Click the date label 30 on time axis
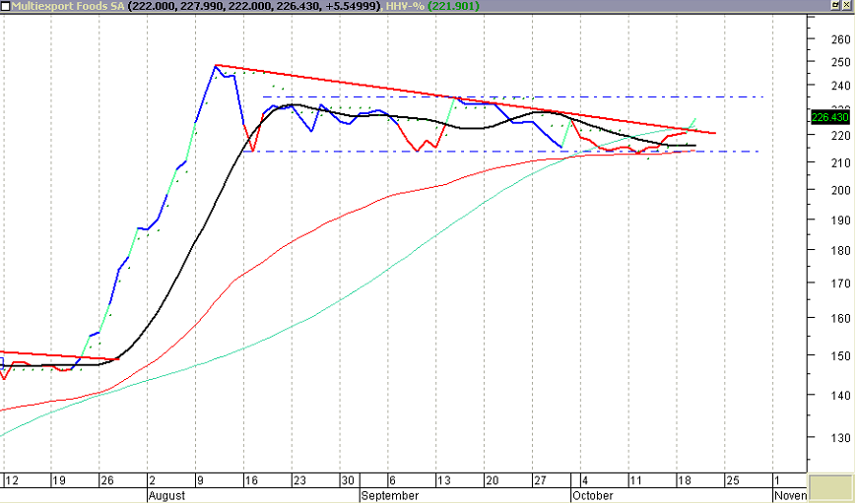This screenshot has width=856, height=504. pos(348,481)
